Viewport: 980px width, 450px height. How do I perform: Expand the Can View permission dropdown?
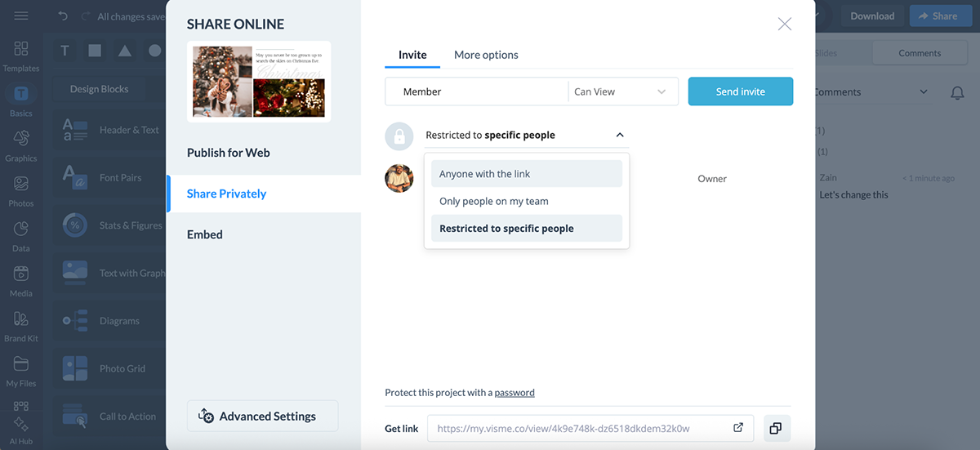pos(622,92)
